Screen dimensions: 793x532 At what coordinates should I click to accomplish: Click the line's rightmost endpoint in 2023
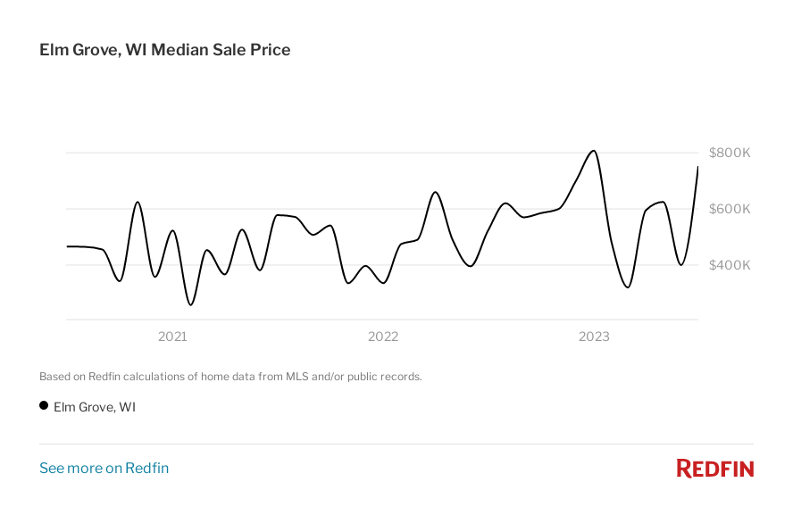(697, 167)
